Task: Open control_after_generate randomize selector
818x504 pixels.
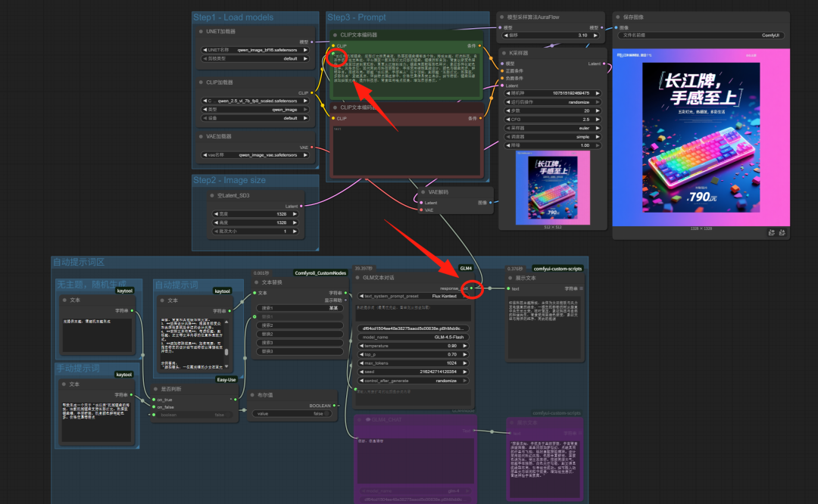Action: (414, 381)
